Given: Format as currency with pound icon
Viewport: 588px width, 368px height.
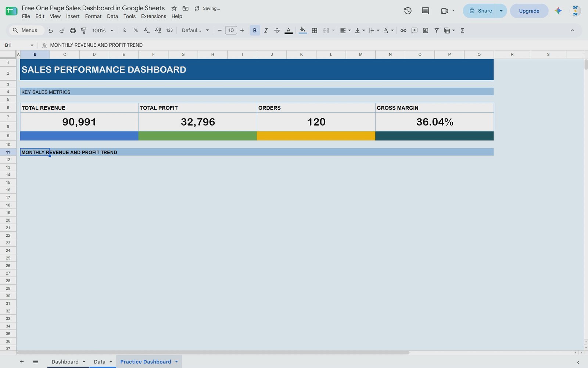Looking at the screenshot, I should tap(125, 31).
